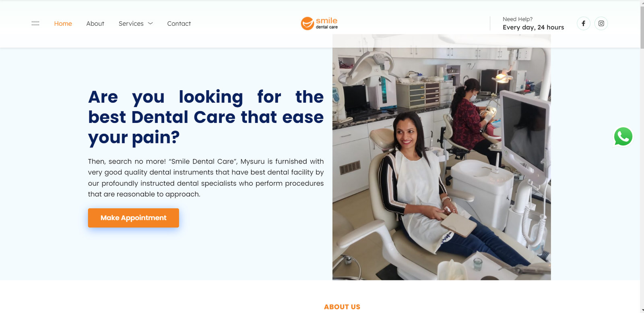Start a WhatsApp chat via floating icon
This screenshot has height=313, width=644.
623,137
